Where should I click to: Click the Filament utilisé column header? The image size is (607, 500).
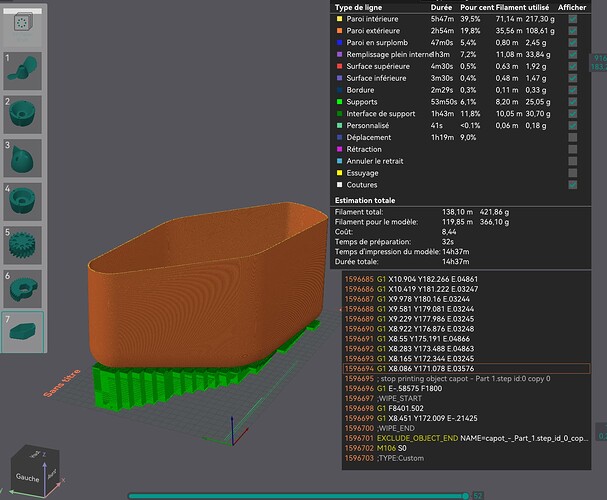pos(522,7)
